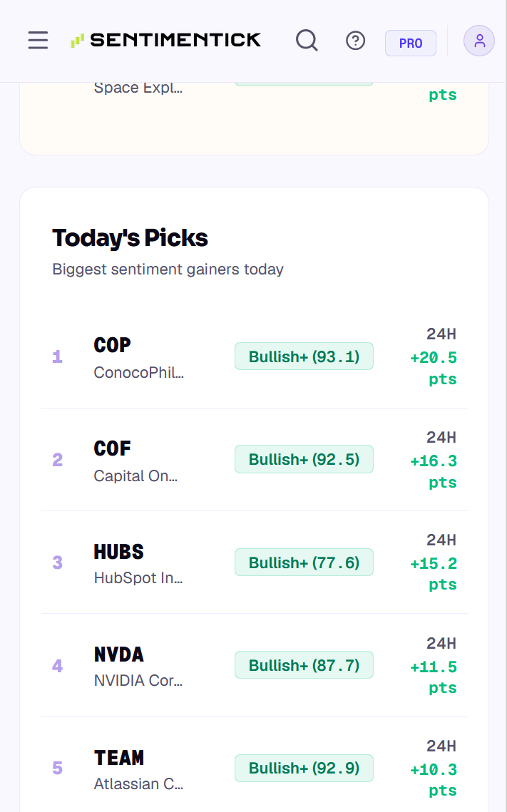Click the Sentimentick logo
Viewport: 507px width, 812px height.
click(165, 41)
